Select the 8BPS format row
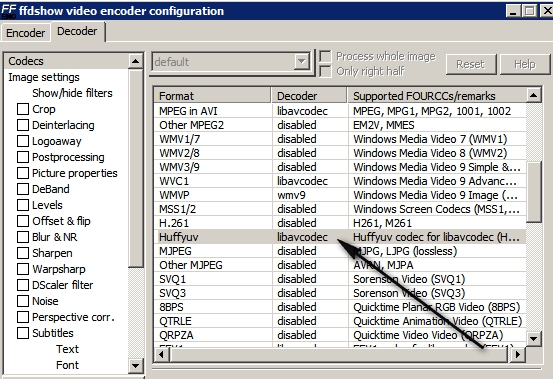This screenshot has width=553, height=379. click(340, 307)
